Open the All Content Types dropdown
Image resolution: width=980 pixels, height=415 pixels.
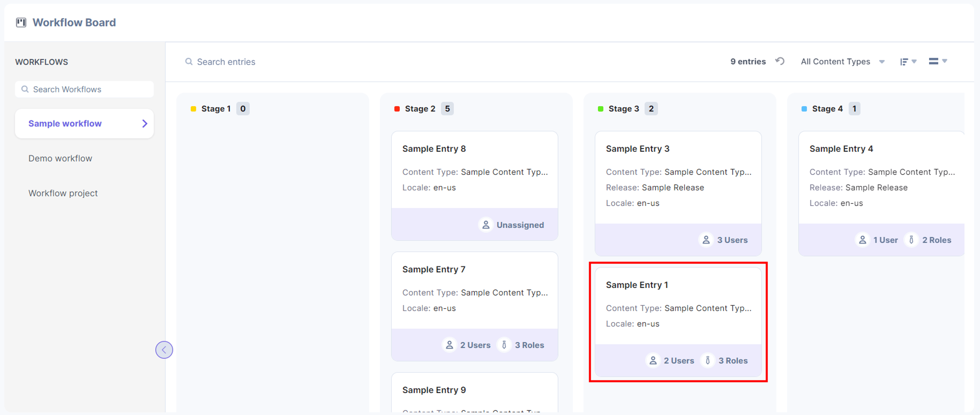click(x=843, y=62)
